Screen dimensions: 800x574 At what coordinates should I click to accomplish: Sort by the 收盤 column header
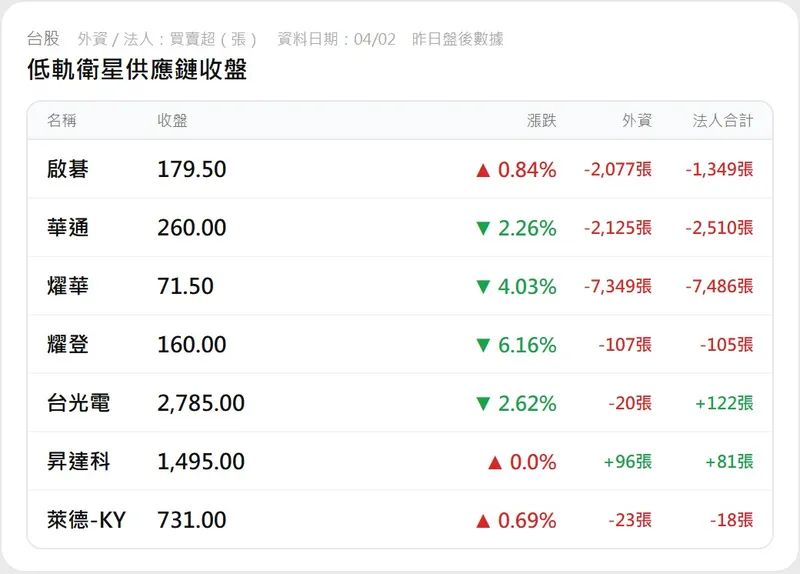172,121
